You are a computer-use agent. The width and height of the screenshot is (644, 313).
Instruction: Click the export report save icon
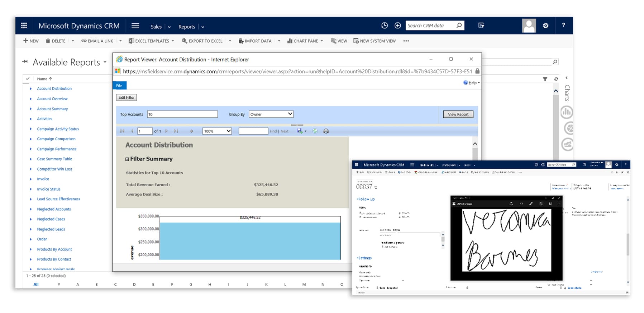(300, 131)
